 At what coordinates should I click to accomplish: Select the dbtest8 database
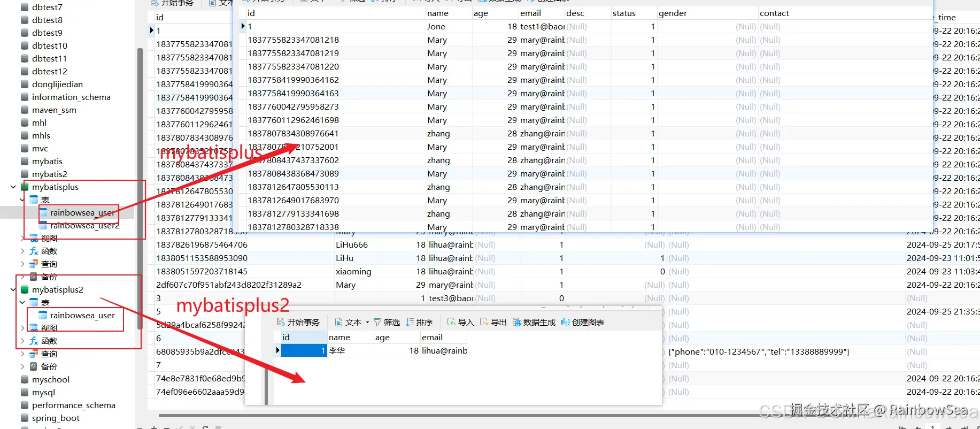(x=47, y=20)
